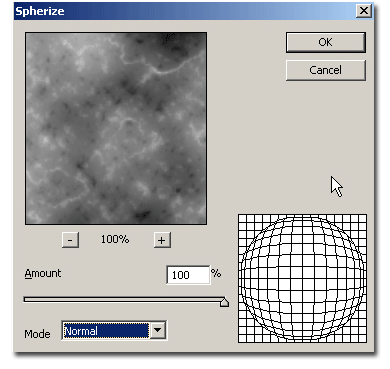Image resolution: width=390 pixels, height=369 pixels.
Task: Zoom in preview with plus button
Action: (x=162, y=240)
